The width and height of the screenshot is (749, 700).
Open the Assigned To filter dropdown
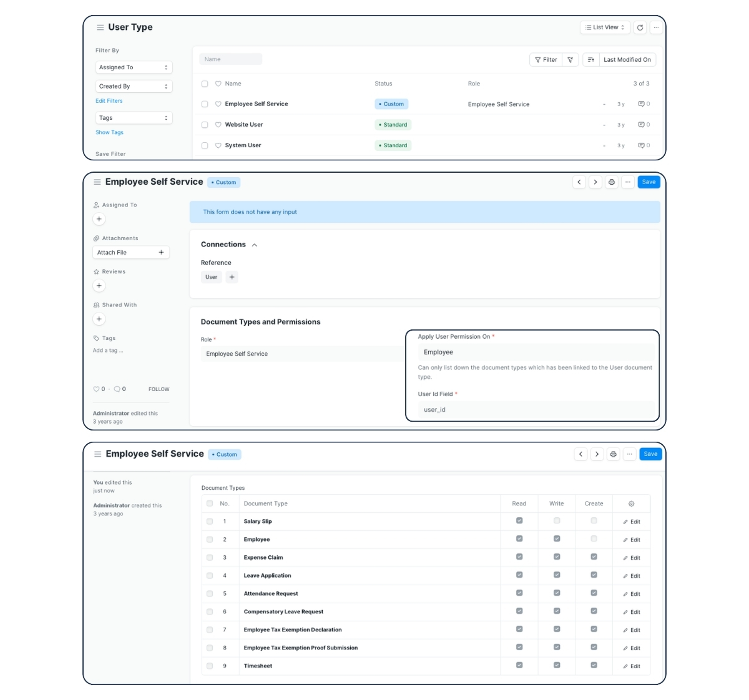click(134, 67)
